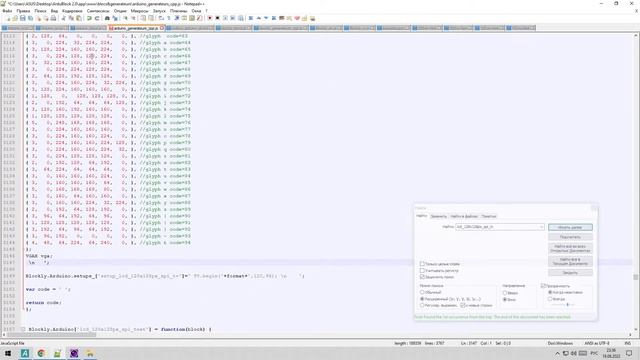Click the Redo toolbar icon

97,18
